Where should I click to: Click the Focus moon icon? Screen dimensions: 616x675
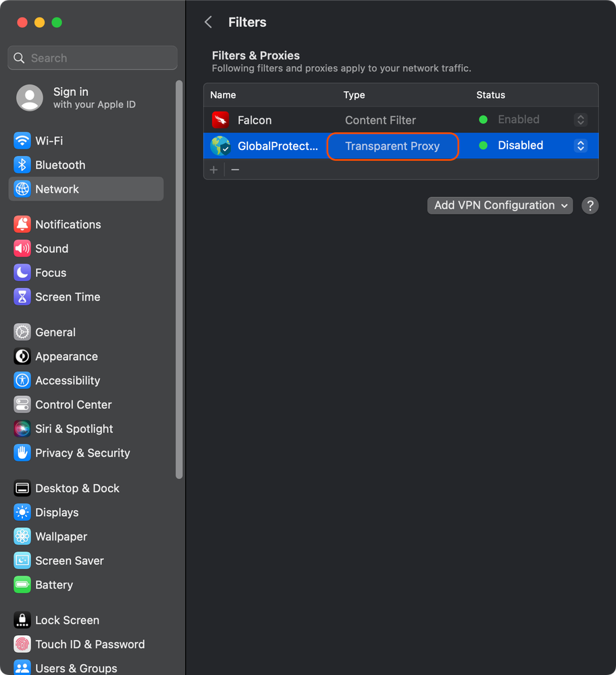(x=22, y=272)
